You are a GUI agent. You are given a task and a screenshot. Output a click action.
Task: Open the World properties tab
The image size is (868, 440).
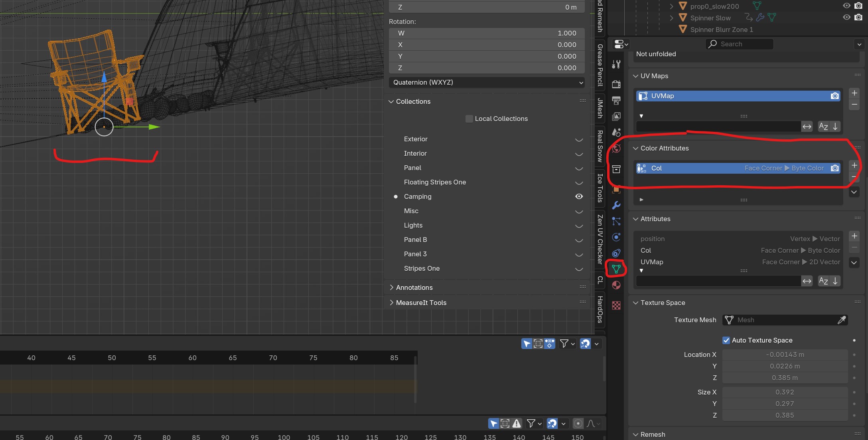[616, 149]
